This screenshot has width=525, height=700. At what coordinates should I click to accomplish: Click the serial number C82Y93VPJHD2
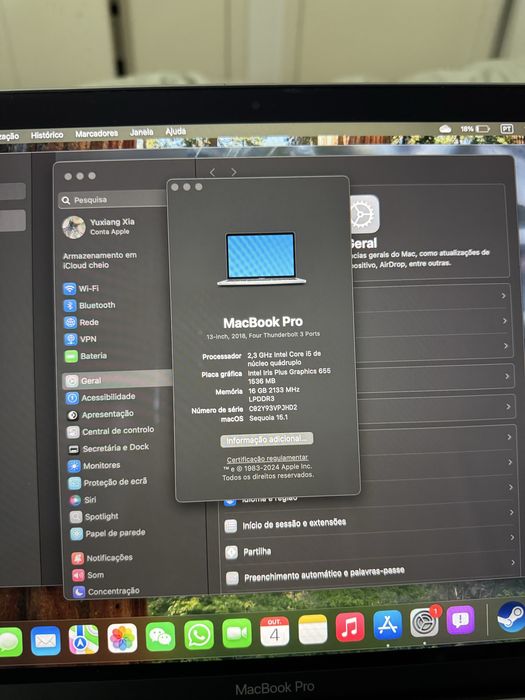pyautogui.click(x=273, y=408)
